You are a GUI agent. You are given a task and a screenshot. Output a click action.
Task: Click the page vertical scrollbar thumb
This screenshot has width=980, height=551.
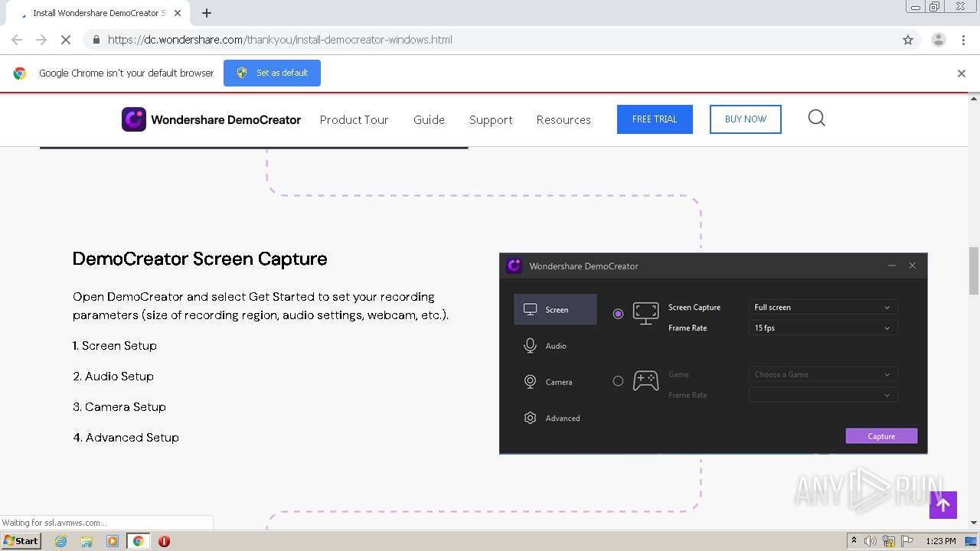pyautogui.click(x=974, y=270)
